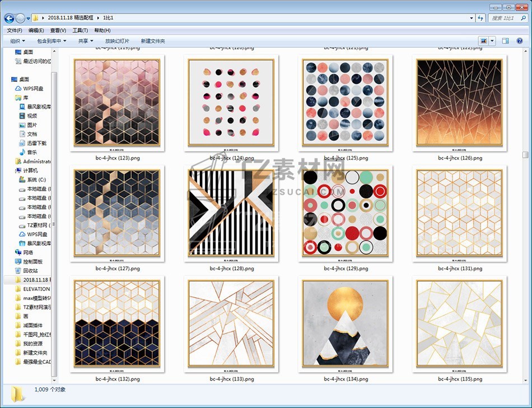Select thumbnail bc-4-jhcx (134).png

point(346,323)
